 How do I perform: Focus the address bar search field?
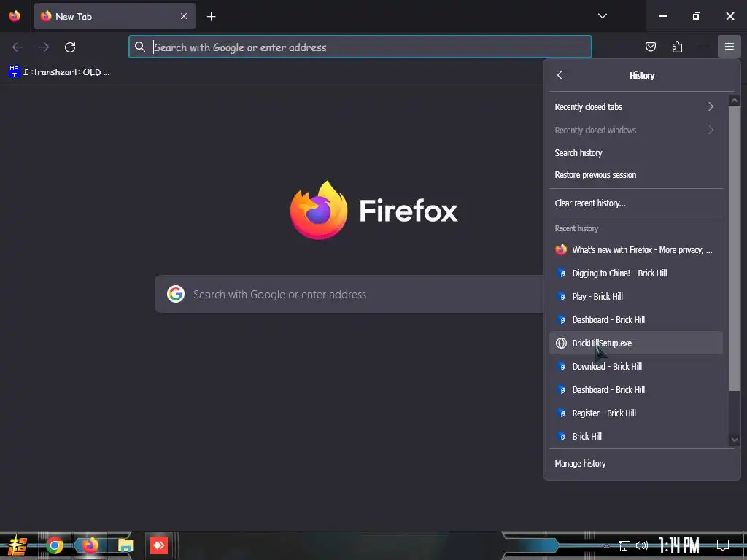pos(360,47)
